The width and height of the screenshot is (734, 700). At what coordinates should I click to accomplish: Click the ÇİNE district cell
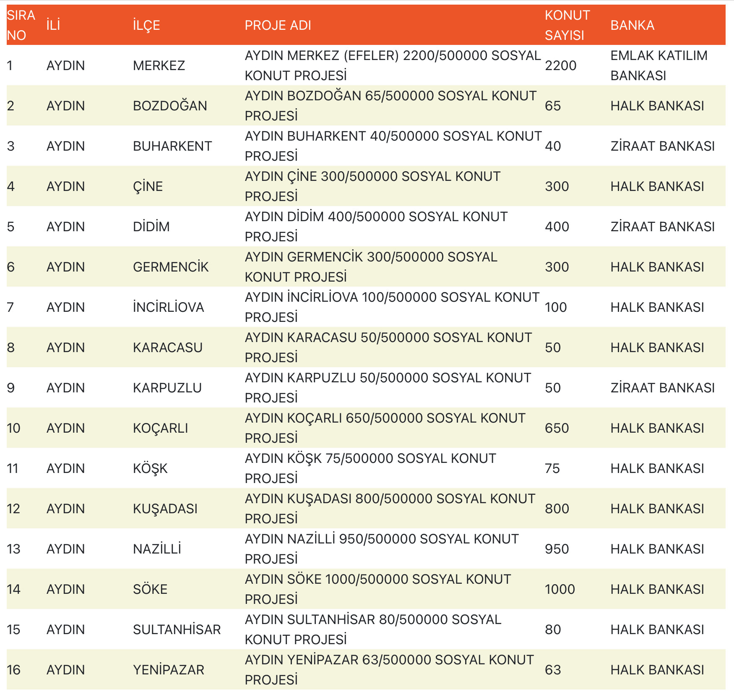[x=148, y=186]
